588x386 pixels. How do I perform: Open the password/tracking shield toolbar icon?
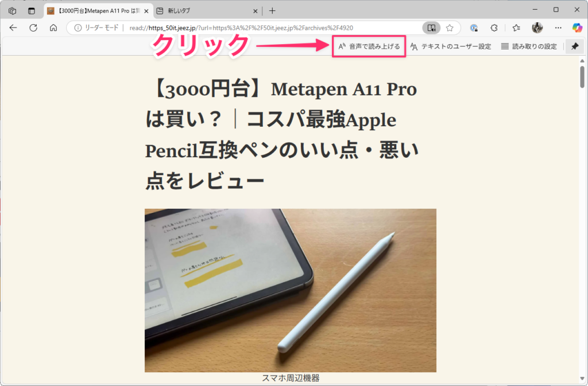(474, 28)
